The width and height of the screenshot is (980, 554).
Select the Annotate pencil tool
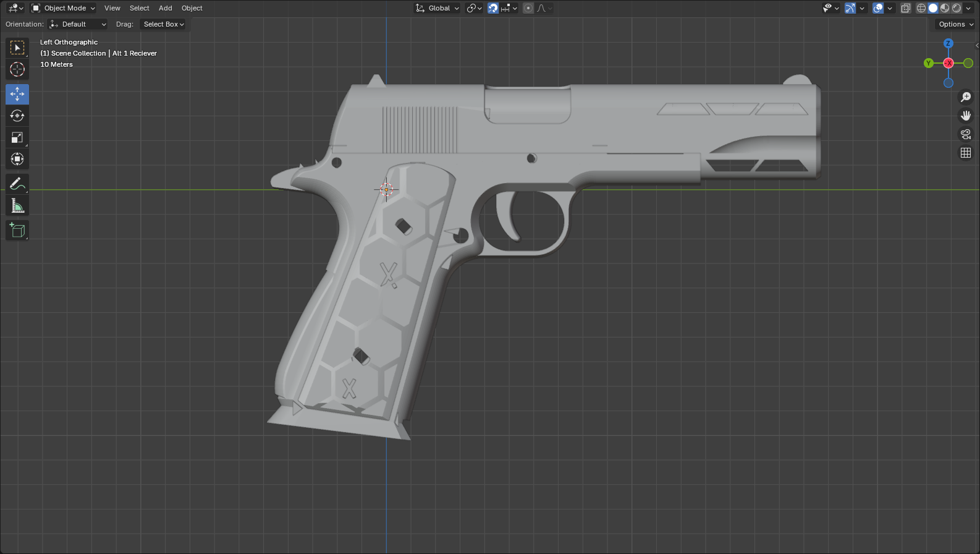(x=17, y=184)
